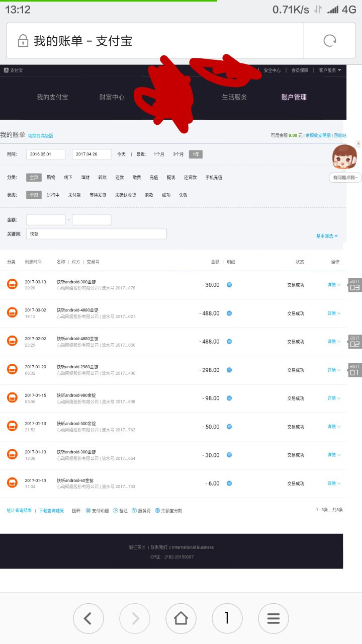Open the browser hamburger menu
362x644 pixels.
(x=274, y=618)
